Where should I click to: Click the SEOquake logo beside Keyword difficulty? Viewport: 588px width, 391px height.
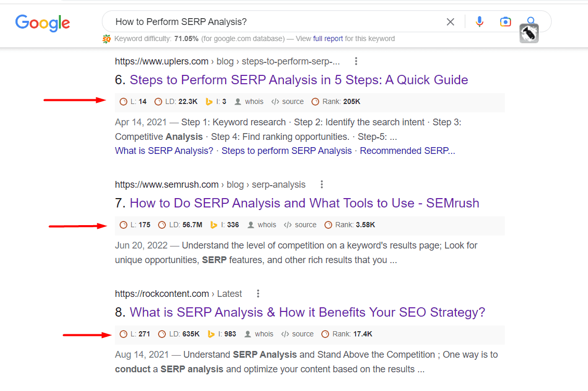click(x=107, y=38)
